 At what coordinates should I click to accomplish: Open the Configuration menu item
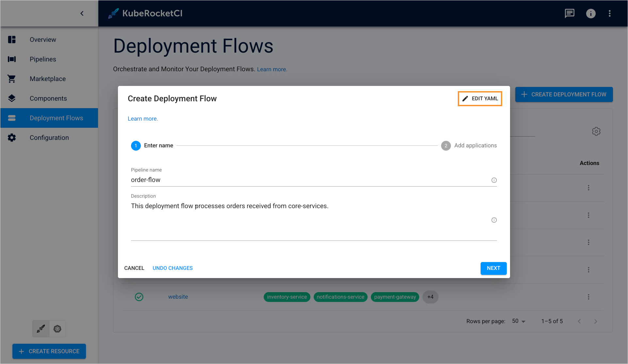coord(49,138)
